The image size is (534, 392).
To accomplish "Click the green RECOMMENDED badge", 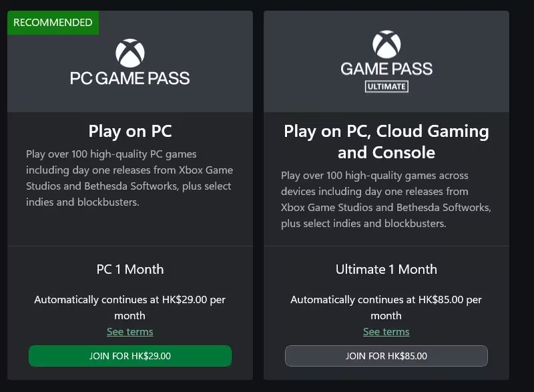I will coord(53,23).
